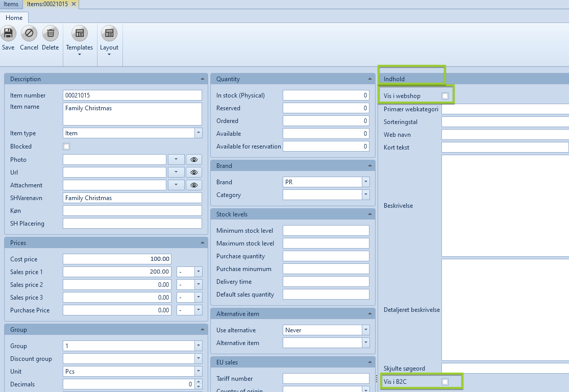Open the Use alternative dropdown

point(366,330)
